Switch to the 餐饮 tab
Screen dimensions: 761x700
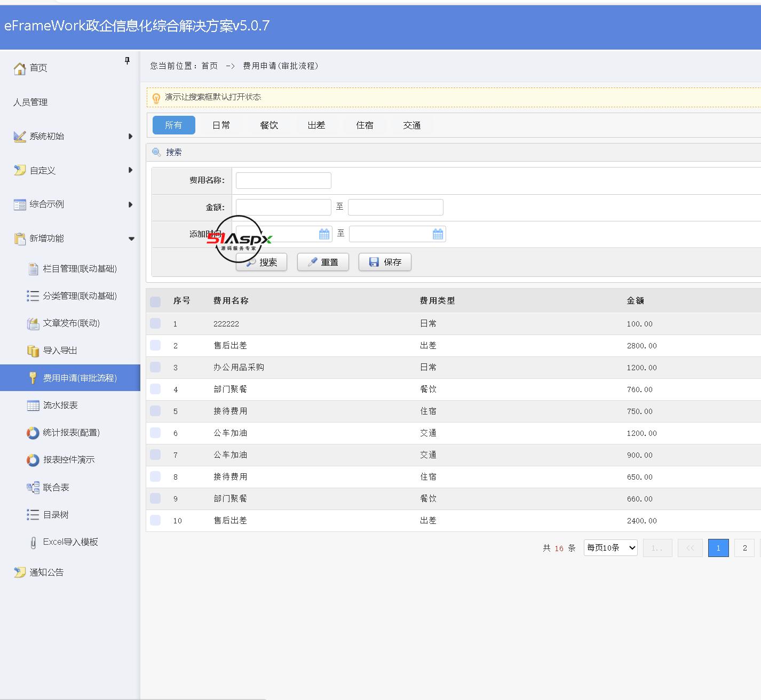(x=269, y=125)
